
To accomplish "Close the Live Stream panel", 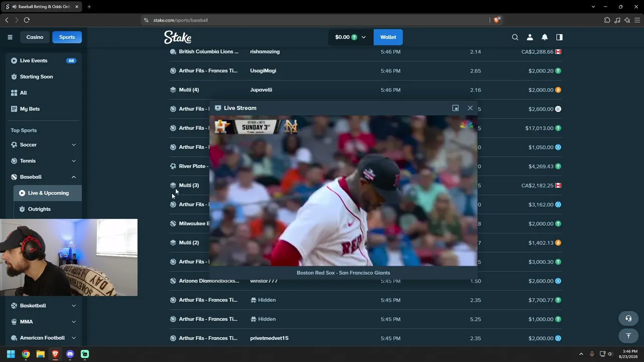I will pyautogui.click(x=470, y=108).
